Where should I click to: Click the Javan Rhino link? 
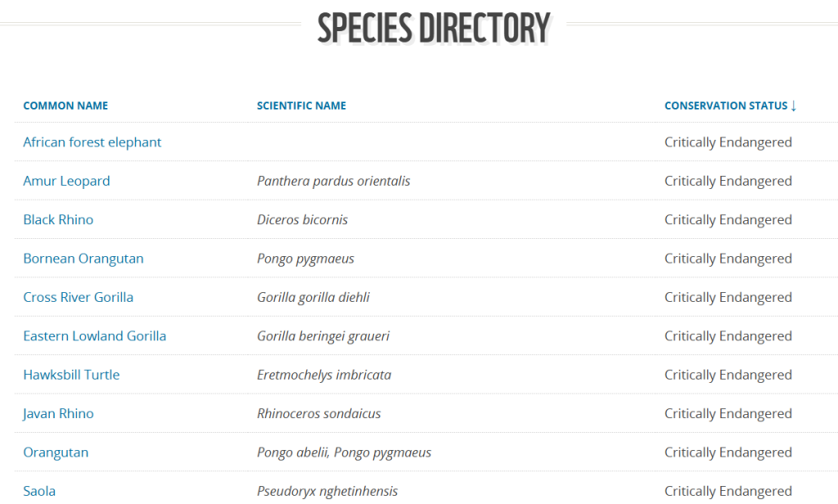(58, 414)
